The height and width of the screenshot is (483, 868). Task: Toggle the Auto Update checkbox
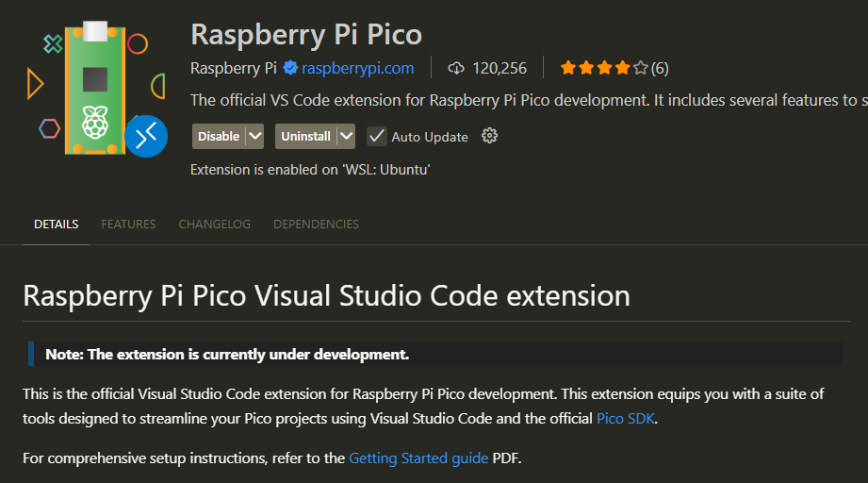tap(377, 136)
